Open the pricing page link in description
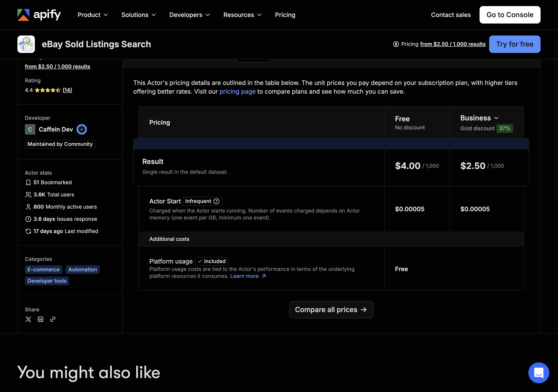558x392 pixels. pyautogui.click(x=237, y=91)
